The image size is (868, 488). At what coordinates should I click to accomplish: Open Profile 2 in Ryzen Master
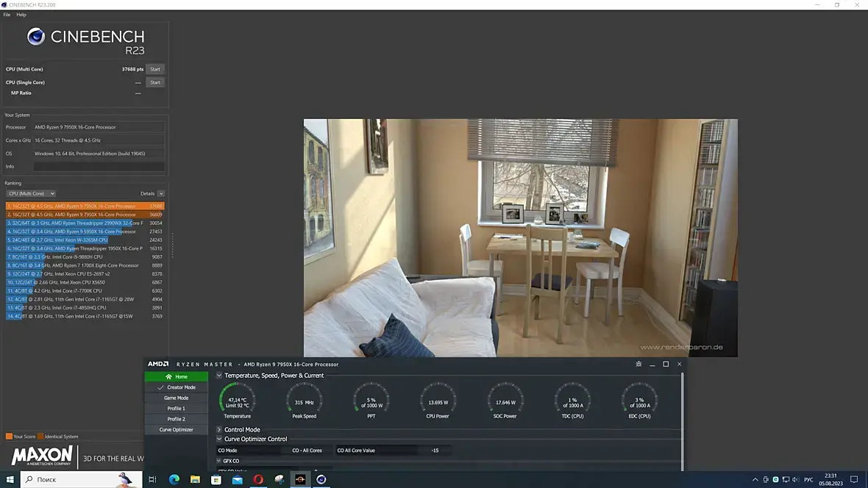(176, 419)
